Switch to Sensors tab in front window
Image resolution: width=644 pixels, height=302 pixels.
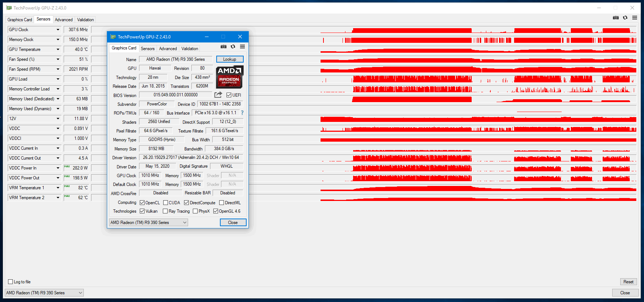(x=148, y=49)
